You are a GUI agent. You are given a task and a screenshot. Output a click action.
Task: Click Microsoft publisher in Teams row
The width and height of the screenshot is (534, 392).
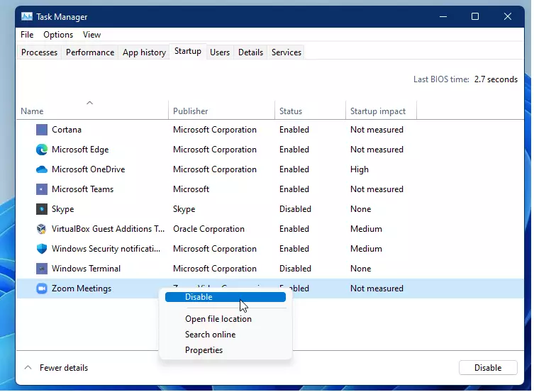[x=191, y=189]
